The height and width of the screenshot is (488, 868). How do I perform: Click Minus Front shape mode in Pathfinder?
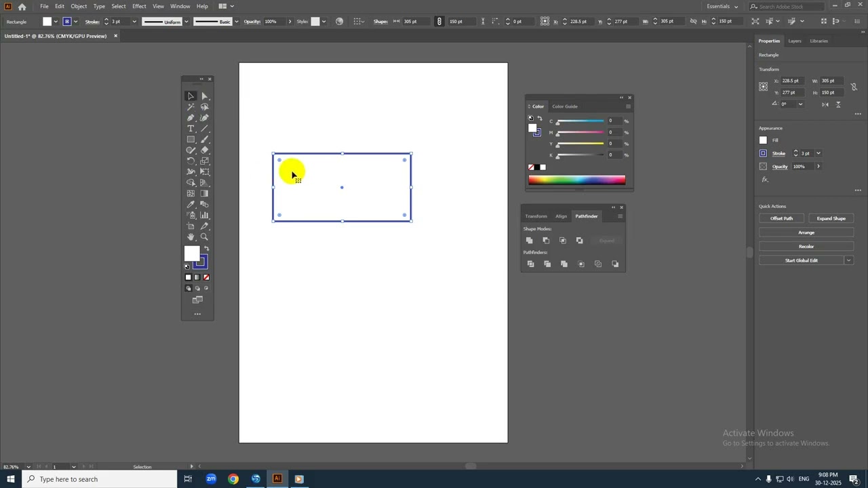click(546, 241)
